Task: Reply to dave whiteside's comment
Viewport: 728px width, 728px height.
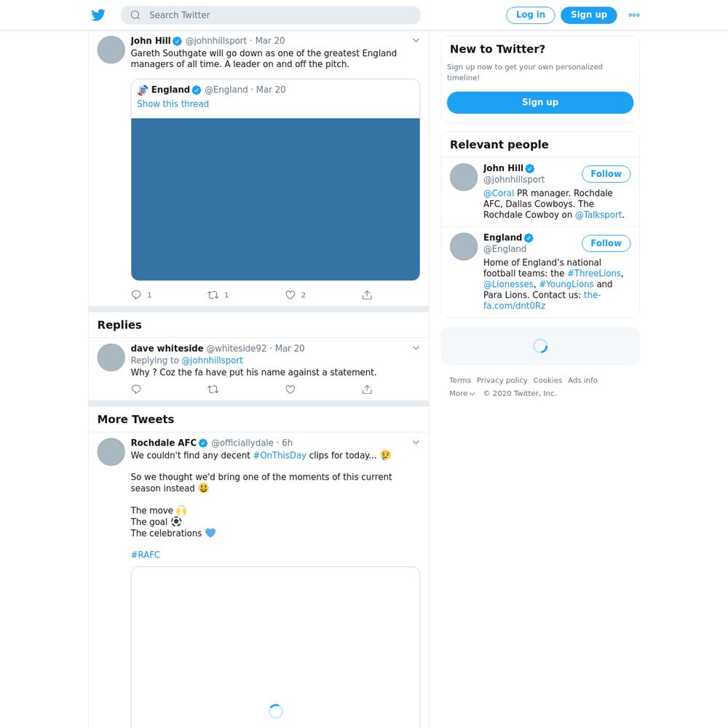Action: [136, 389]
